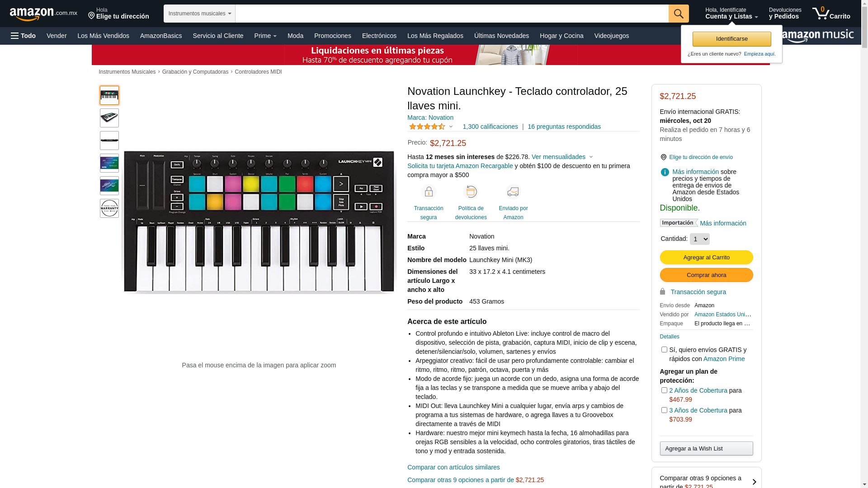The height and width of the screenshot is (488, 868).
Task: Go to Servicio al Cliente
Action: pyautogui.click(x=218, y=36)
